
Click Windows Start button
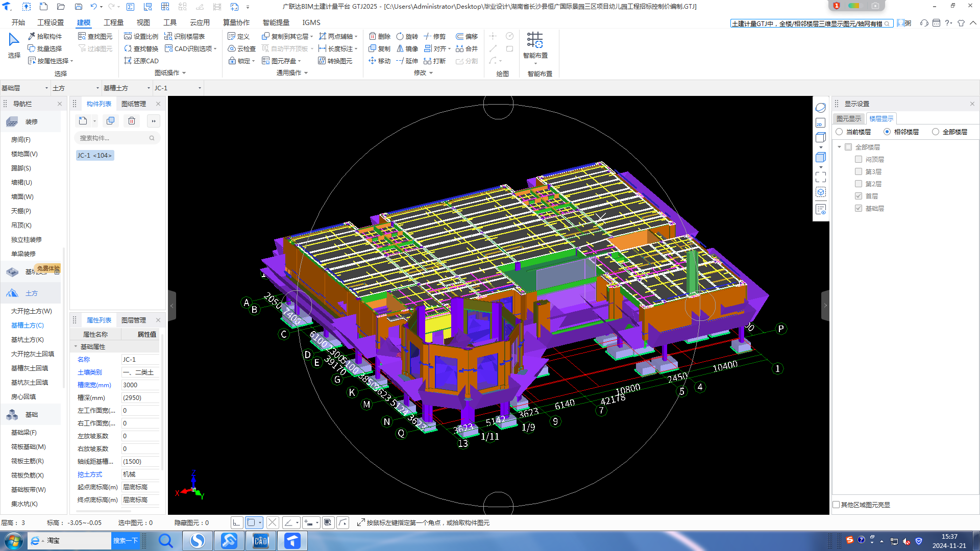tap(14, 541)
